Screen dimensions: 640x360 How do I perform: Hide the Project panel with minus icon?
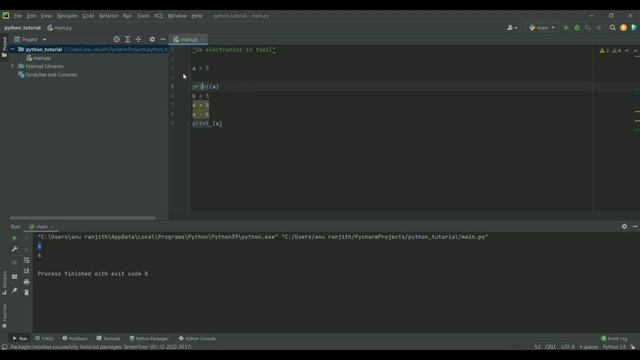(x=162, y=39)
